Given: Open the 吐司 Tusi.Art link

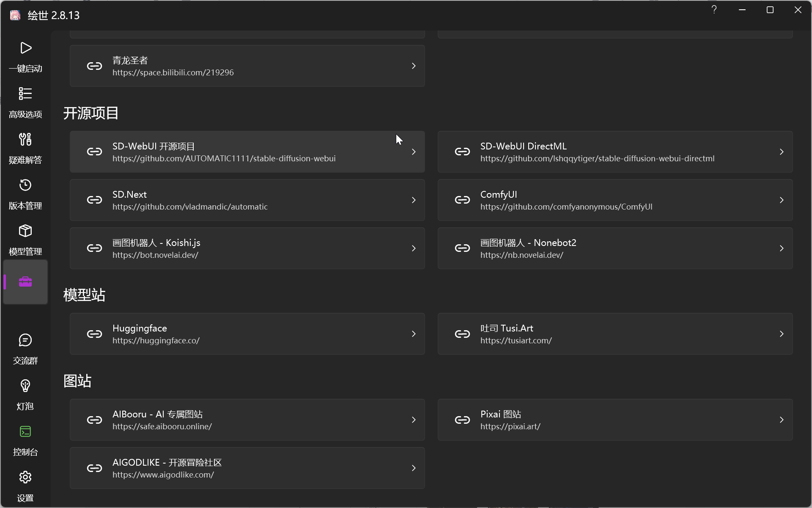Looking at the screenshot, I should pos(615,334).
